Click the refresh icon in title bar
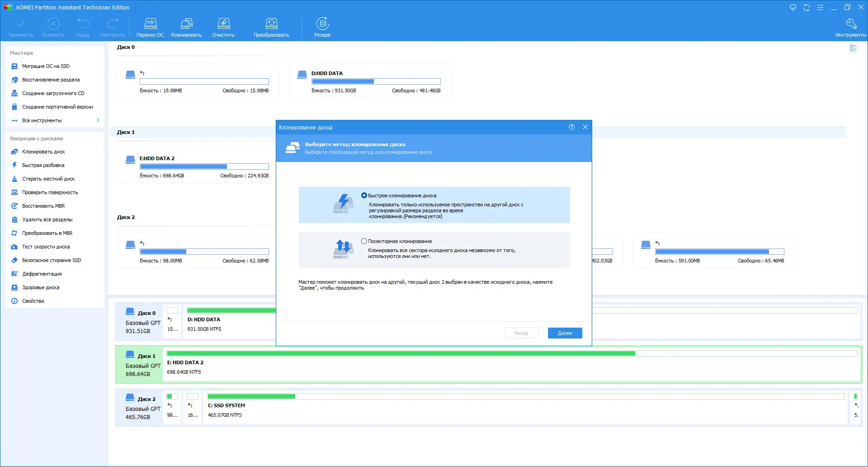Screen dimensions: 868x467 pyautogui.click(x=807, y=8)
